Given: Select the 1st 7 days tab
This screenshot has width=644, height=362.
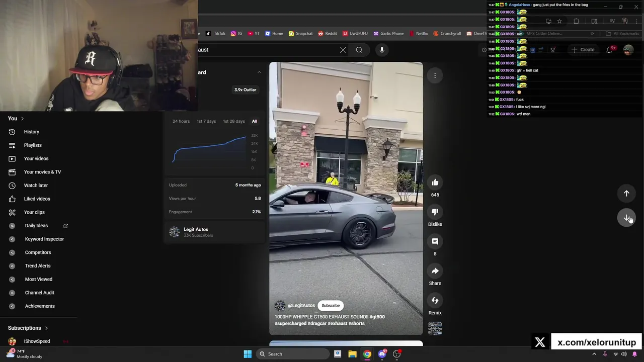Looking at the screenshot, I should point(206,121).
